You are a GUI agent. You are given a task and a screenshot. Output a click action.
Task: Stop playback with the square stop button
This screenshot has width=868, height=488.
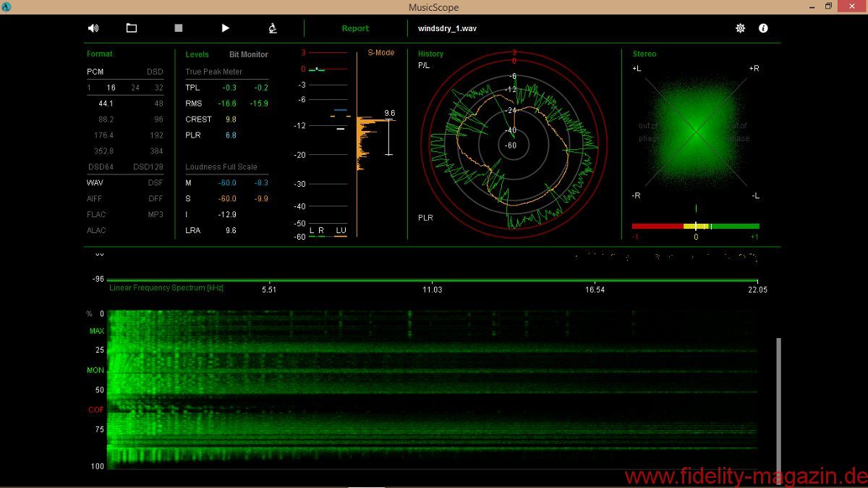tap(179, 28)
